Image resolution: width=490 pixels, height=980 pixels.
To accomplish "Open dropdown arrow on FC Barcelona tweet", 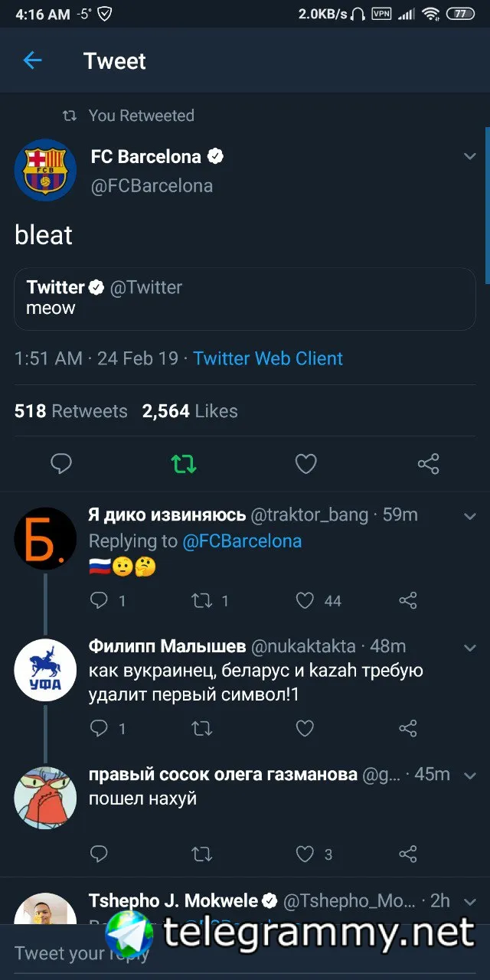I will click(470, 156).
